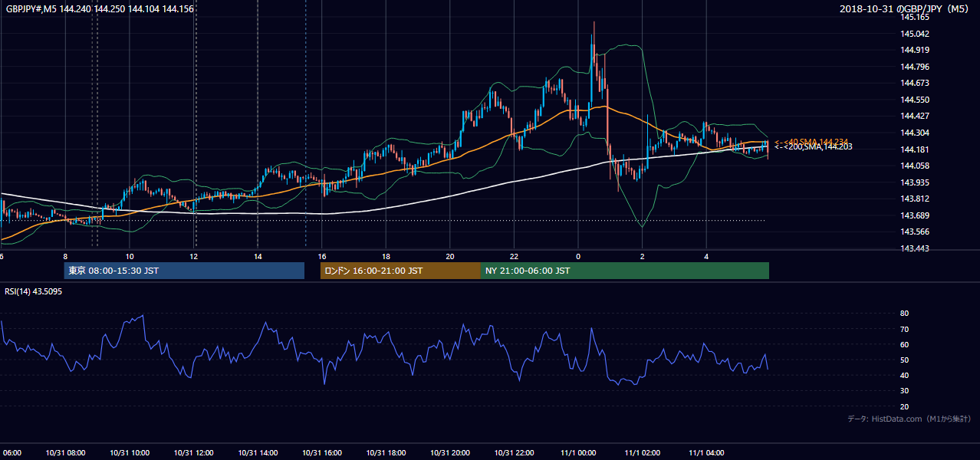Click the RSI scale value 80
Image resolution: width=980 pixels, height=460 pixels.
coord(905,314)
